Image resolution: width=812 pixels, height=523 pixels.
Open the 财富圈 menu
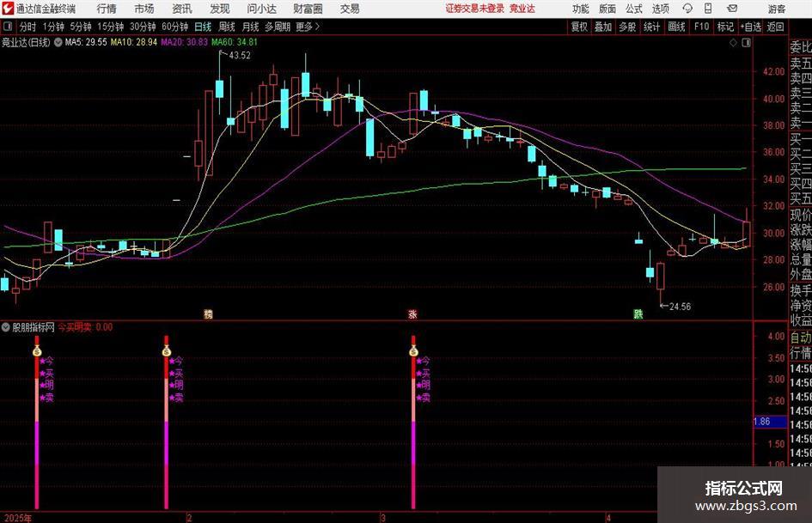point(308,9)
